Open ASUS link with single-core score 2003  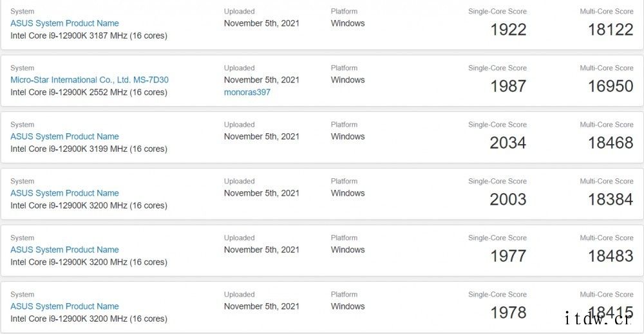[64, 193]
